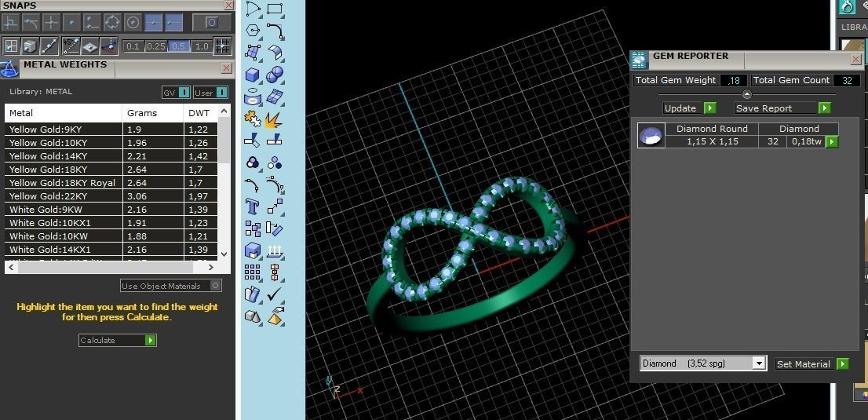Click the Total Gem Weight value field
Image resolution: width=868 pixels, height=420 pixels.
point(734,80)
